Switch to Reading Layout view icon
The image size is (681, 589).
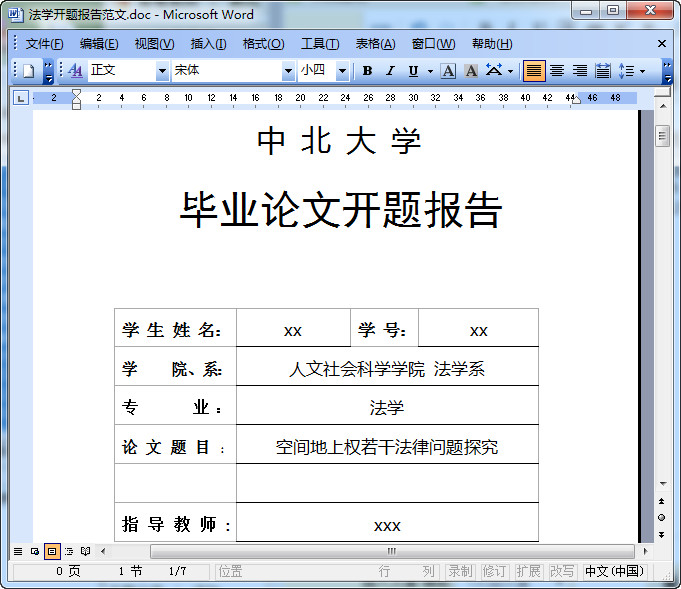pos(86,551)
